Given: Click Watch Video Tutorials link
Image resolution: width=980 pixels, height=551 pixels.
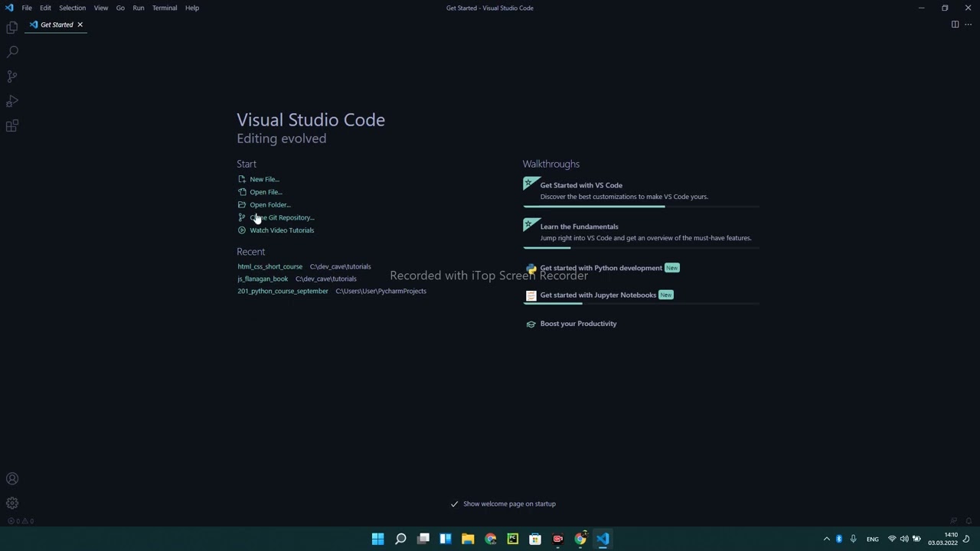Looking at the screenshot, I should [282, 230].
